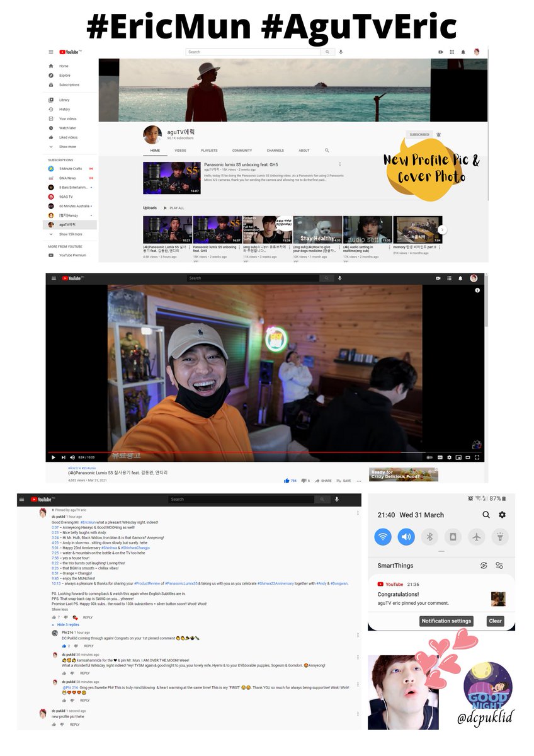Switch the player to theater mode

point(467,457)
